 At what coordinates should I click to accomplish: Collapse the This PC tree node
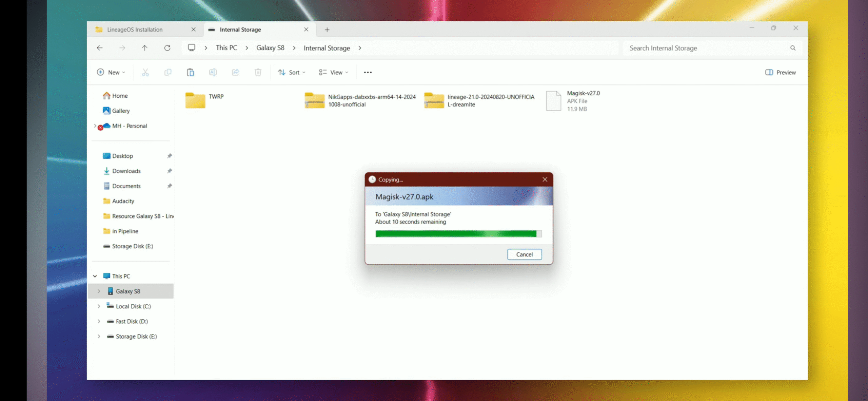tap(95, 276)
